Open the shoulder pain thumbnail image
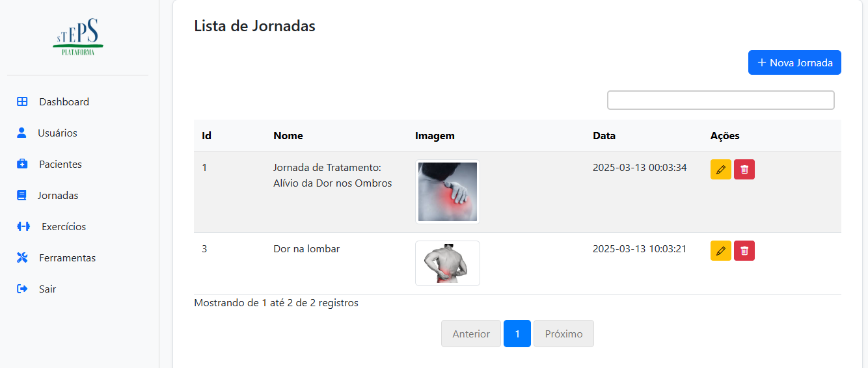Screen dimensions: 868x368 click(x=448, y=192)
